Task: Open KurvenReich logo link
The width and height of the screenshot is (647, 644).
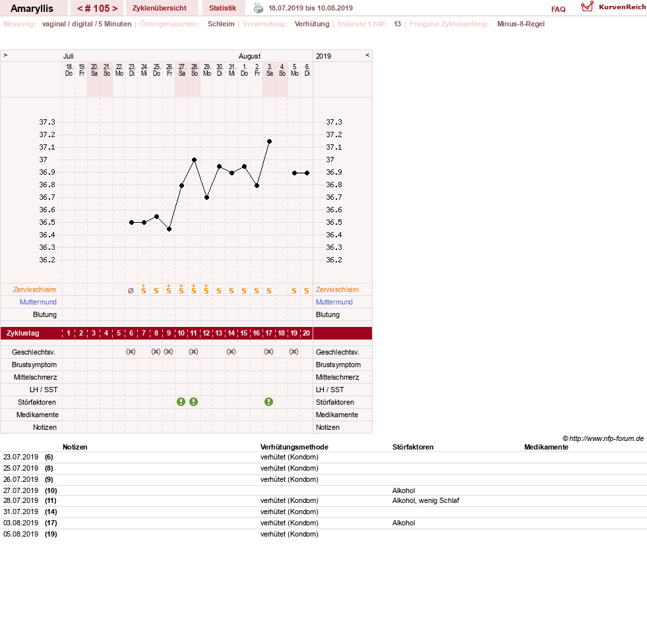Action: (613, 7)
